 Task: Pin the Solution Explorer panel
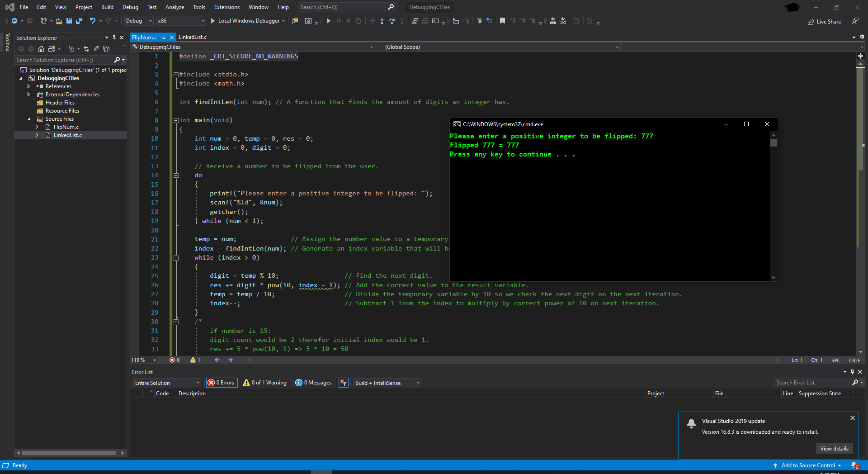pos(114,38)
